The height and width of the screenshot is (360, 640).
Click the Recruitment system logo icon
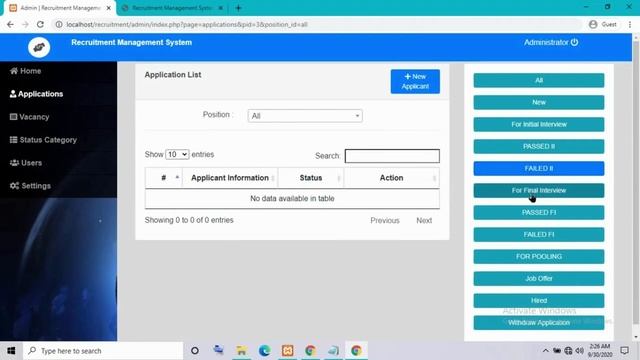pyautogui.click(x=39, y=47)
